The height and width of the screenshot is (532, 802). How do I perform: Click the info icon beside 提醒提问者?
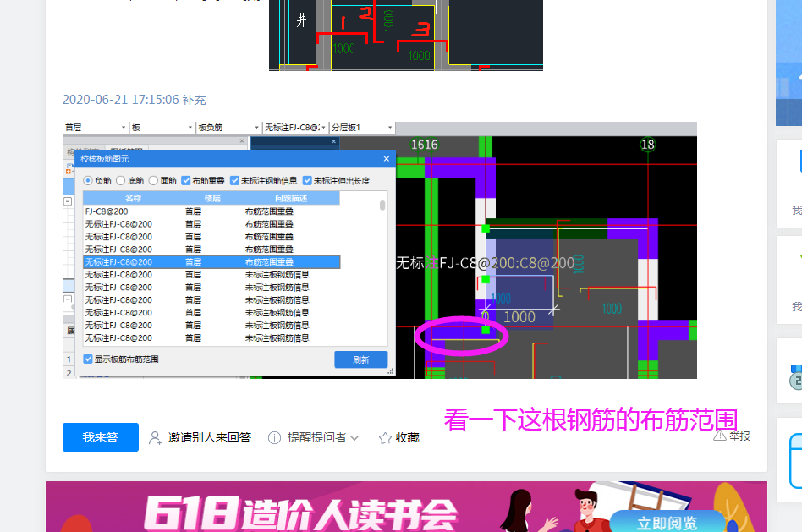[275, 438]
